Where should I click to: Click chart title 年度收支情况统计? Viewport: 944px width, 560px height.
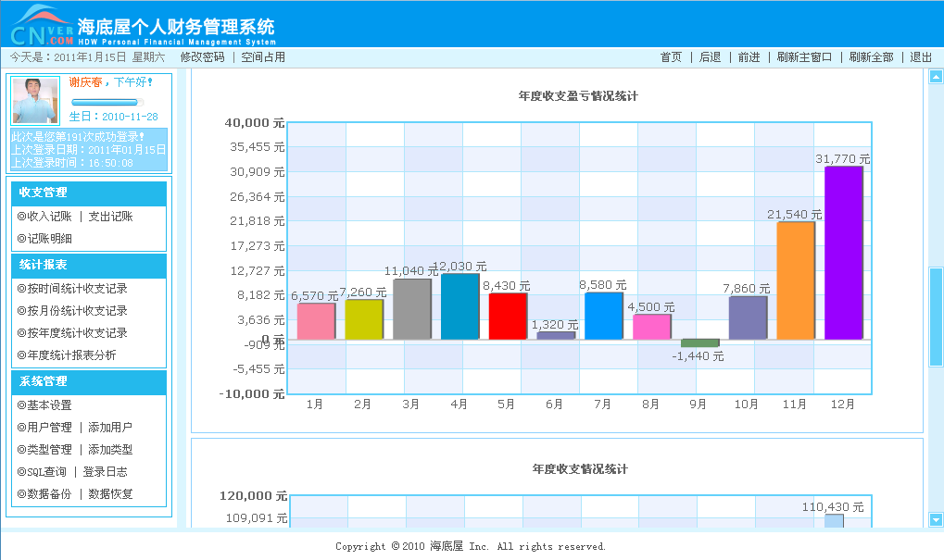pos(580,469)
